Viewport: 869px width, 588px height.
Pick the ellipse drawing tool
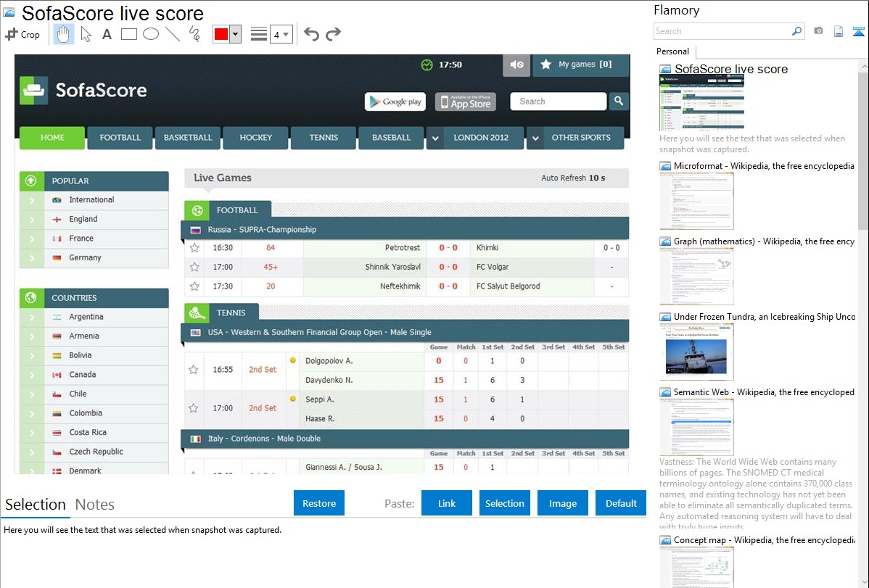pyautogui.click(x=151, y=34)
